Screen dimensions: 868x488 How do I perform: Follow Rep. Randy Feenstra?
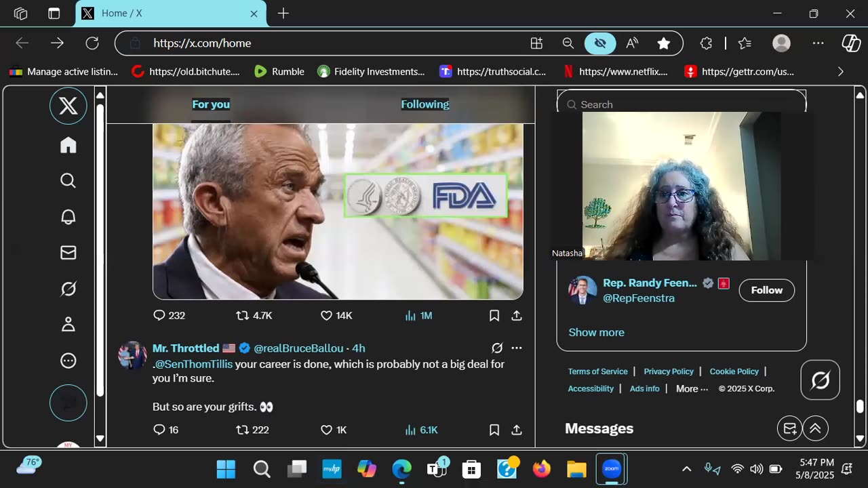point(767,290)
